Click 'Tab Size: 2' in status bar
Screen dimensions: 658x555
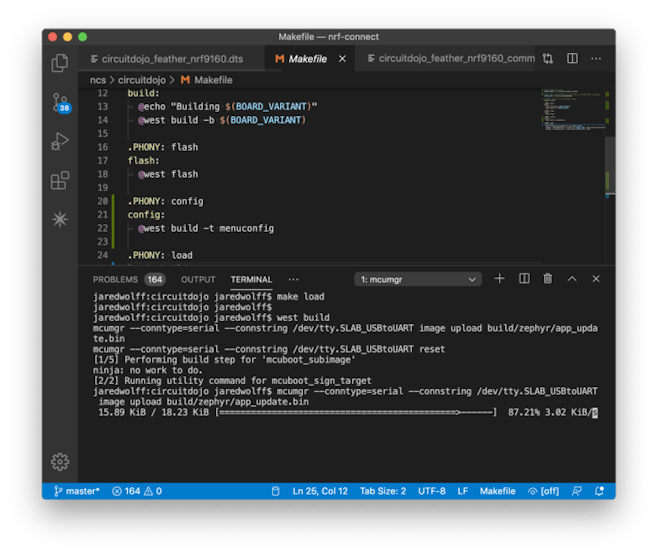[383, 491]
